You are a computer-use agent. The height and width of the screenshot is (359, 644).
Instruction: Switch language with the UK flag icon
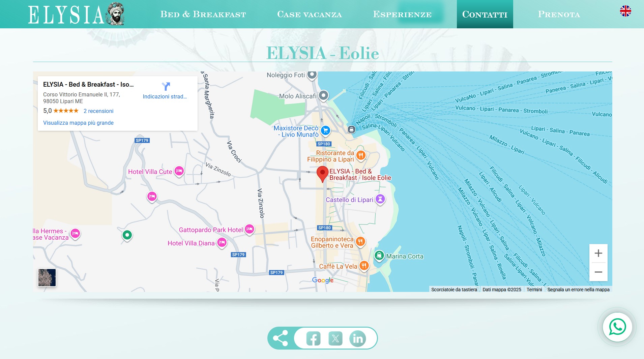(625, 11)
